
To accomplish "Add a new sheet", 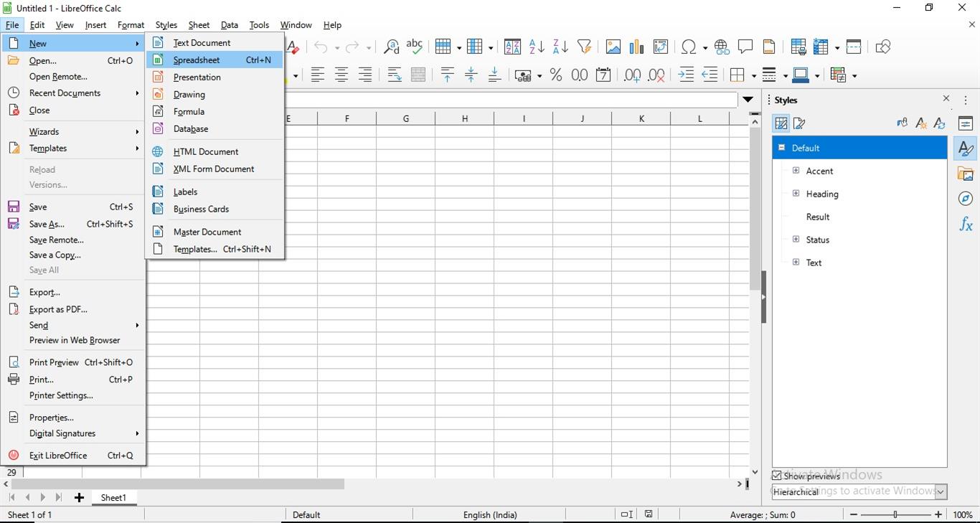I will (x=79, y=498).
